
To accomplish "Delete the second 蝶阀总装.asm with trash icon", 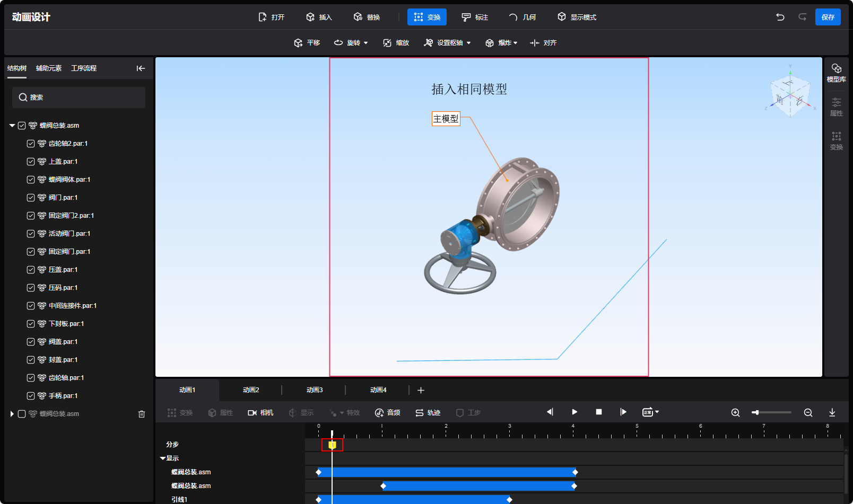I will point(142,414).
